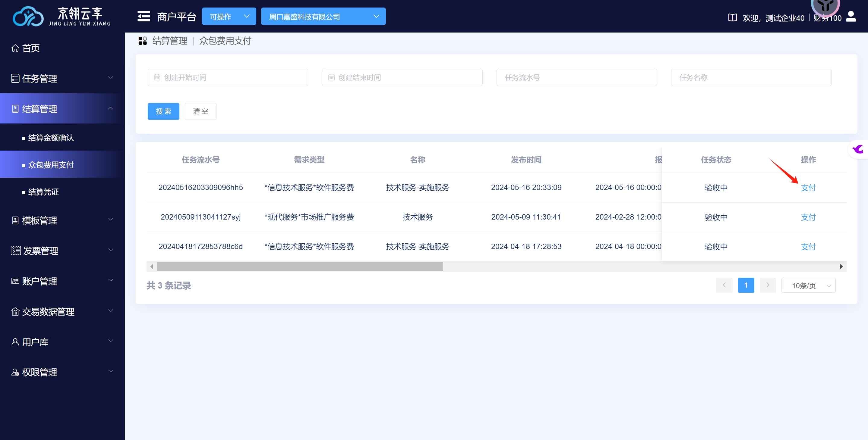The width and height of the screenshot is (868, 440).
Task: Click cell 2024-05-16 20:33:09
Action: (x=526, y=188)
